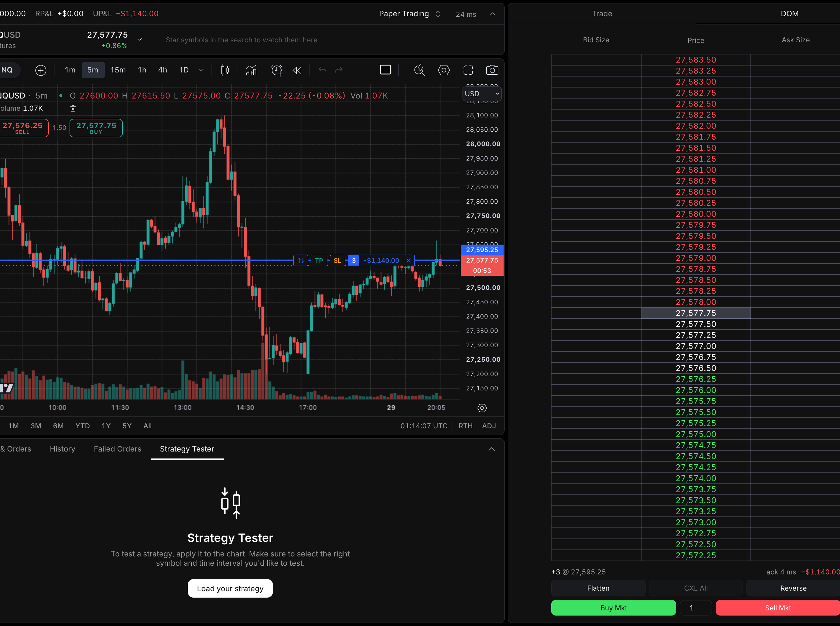Viewport: 840px width, 626px height.
Task: Select the 4h timeframe
Action: (163, 70)
